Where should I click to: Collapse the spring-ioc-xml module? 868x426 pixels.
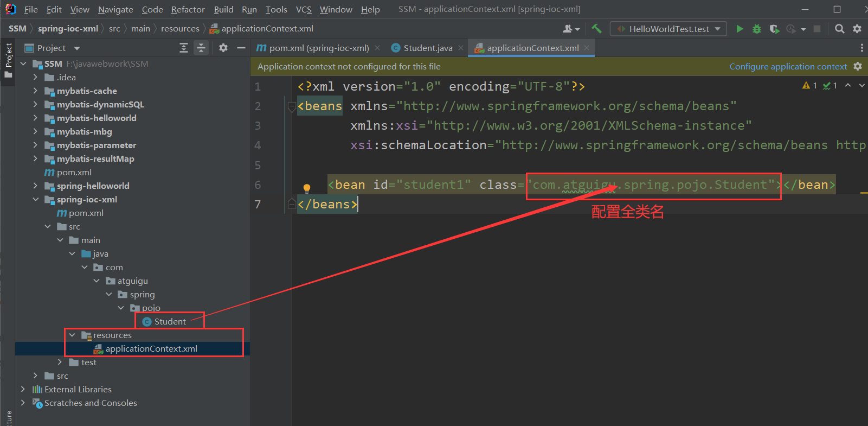point(35,199)
